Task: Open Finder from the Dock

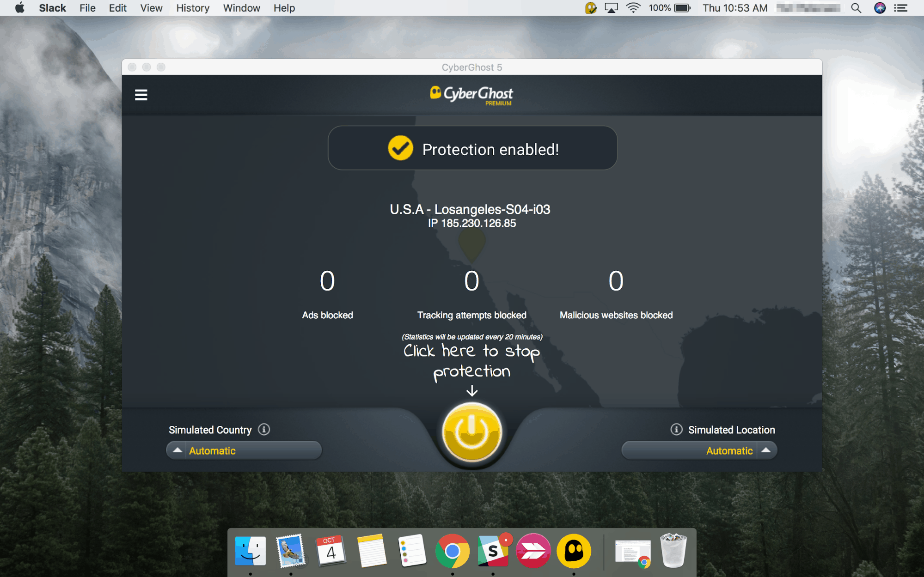Action: (x=251, y=551)
